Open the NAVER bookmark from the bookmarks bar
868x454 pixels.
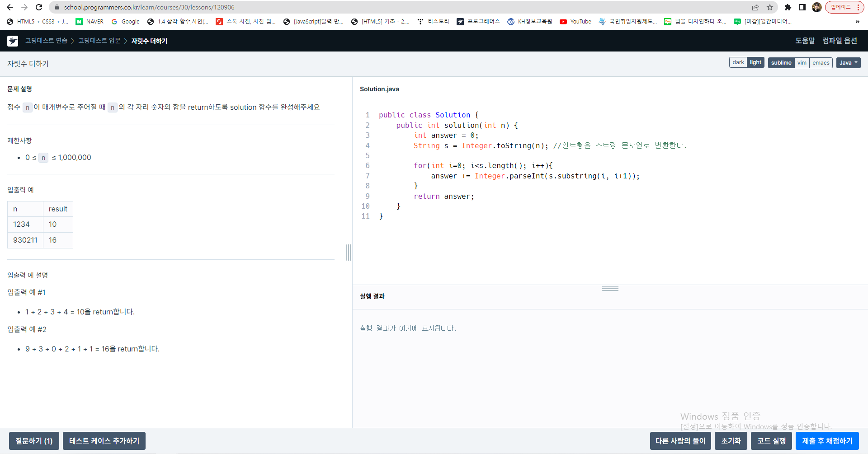pyautogui.click(x=89, y=21)
